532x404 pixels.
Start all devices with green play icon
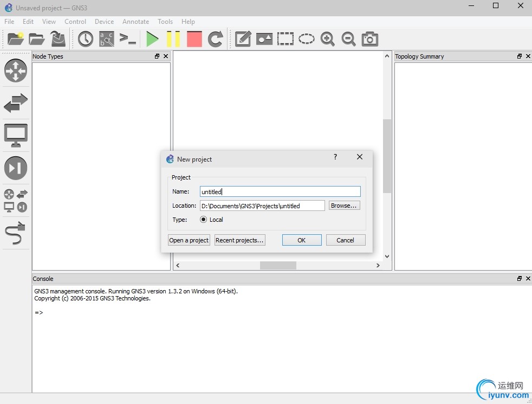[152, 39]
